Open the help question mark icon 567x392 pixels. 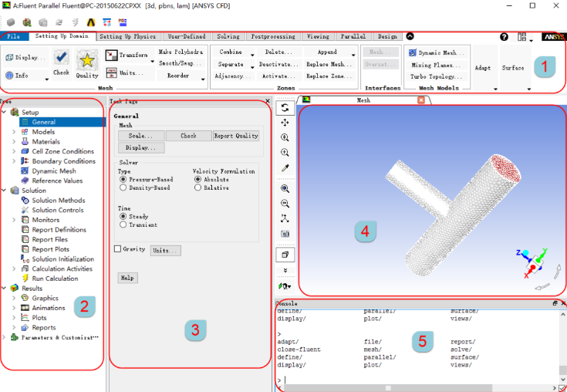pos(504,36)
